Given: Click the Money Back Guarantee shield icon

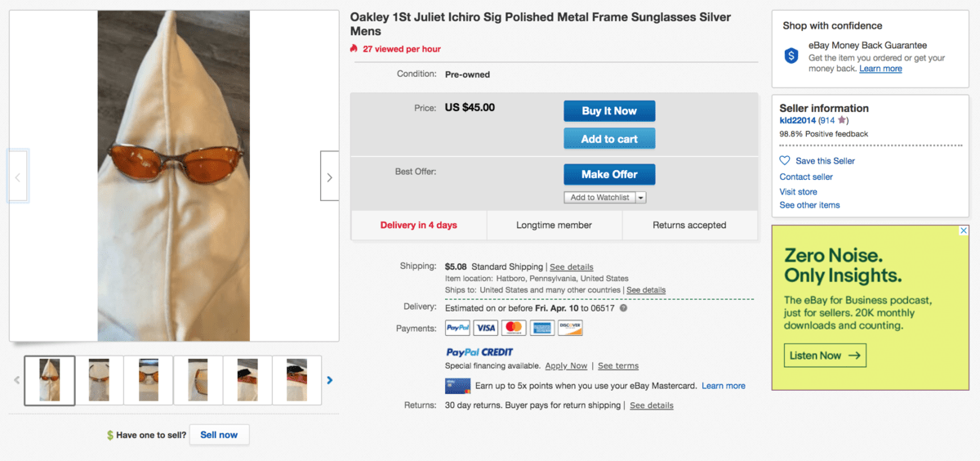Looking at the screenshot, I should tap(791, 56).
